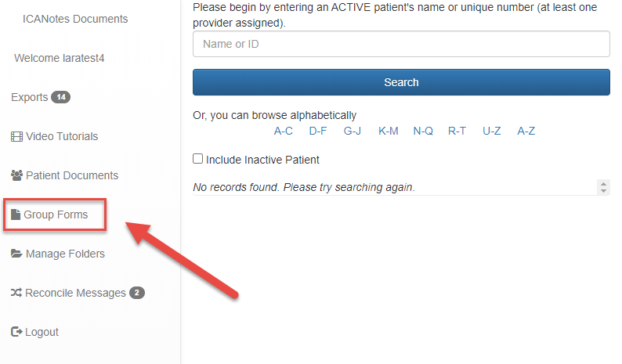Click the shuffle icon beside Reconcile Messages
This screenshot has height=364, width=622.
(16, 293)
